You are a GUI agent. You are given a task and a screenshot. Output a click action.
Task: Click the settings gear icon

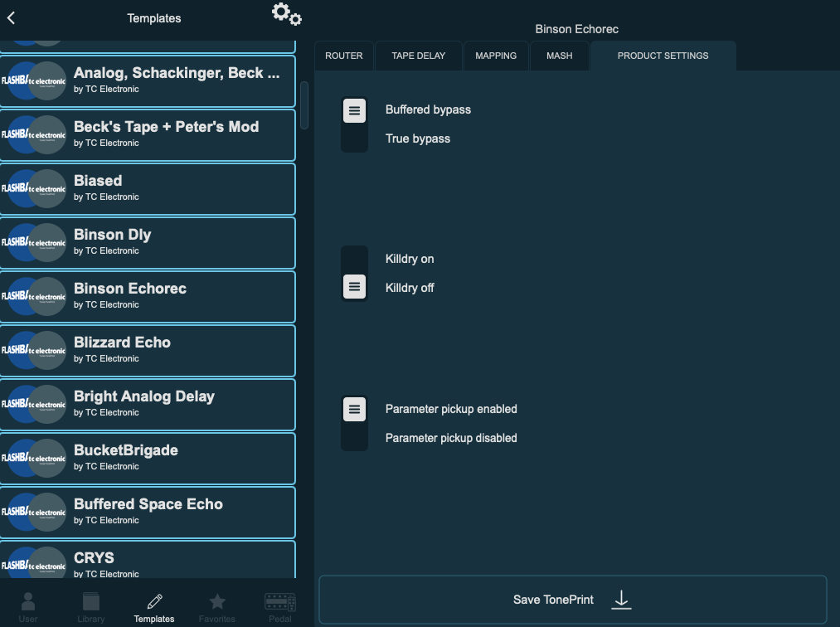[286, 14]
